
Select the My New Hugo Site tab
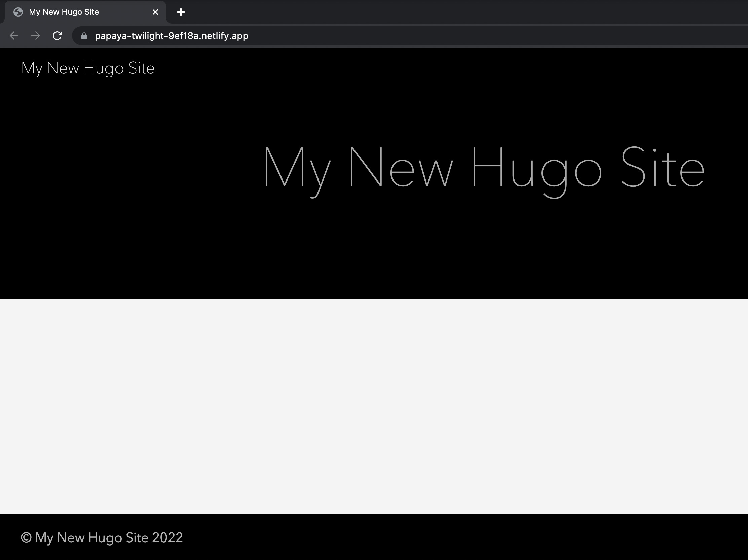point(64,12)
